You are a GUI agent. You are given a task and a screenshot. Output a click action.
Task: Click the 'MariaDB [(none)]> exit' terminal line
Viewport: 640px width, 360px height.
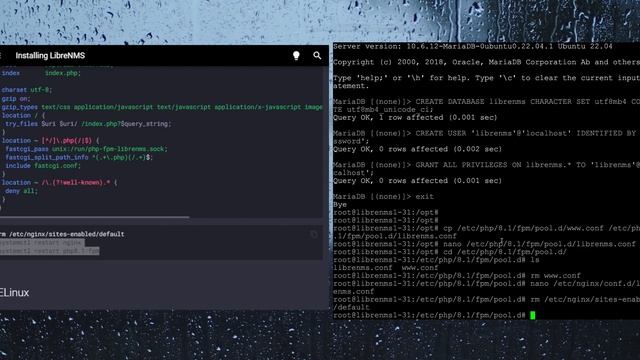point(383,196)
